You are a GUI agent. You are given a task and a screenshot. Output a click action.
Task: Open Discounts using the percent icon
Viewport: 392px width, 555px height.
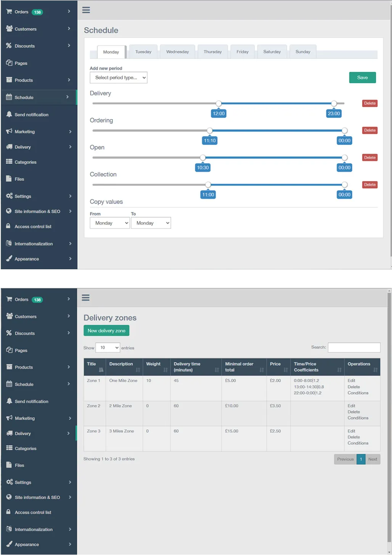point(8,46)
